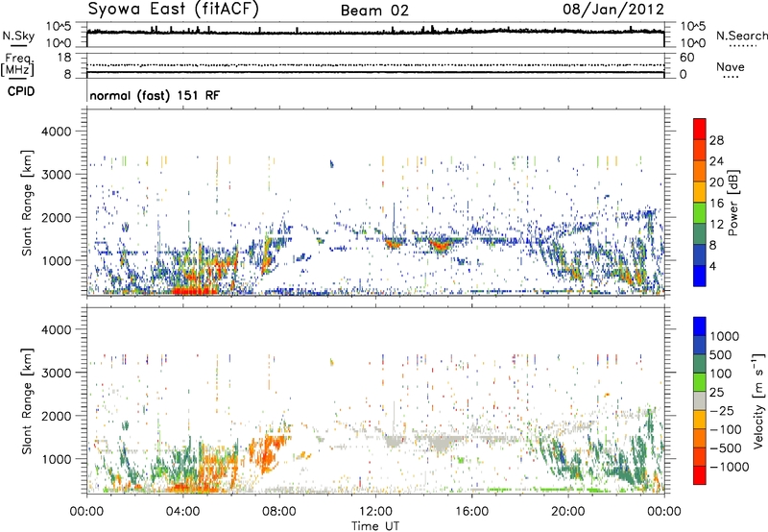Click the title "Syowa East (fitACF)"
This screenshot has height=532, width=768.
[x=173, y=10]
